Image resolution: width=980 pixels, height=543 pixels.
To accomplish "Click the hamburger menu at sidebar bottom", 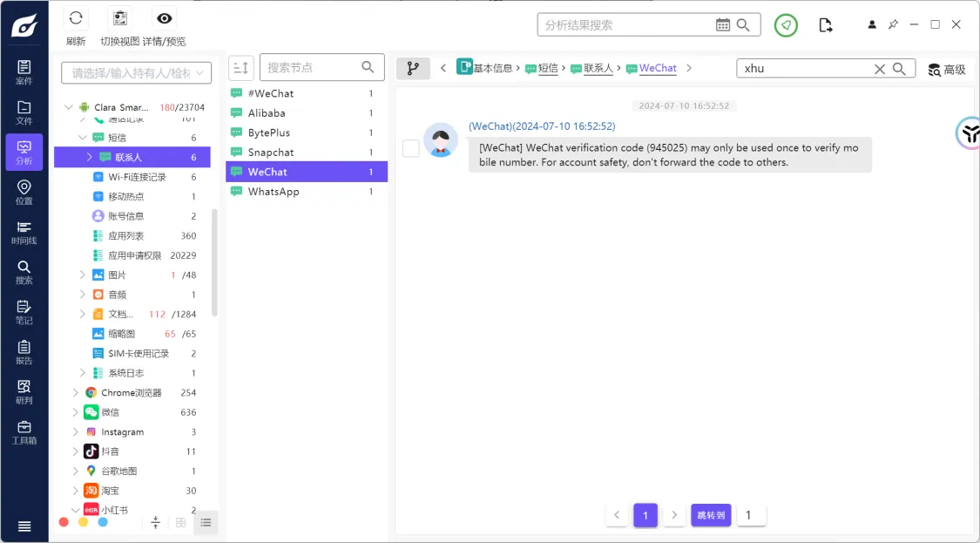I will pos(24,526).
